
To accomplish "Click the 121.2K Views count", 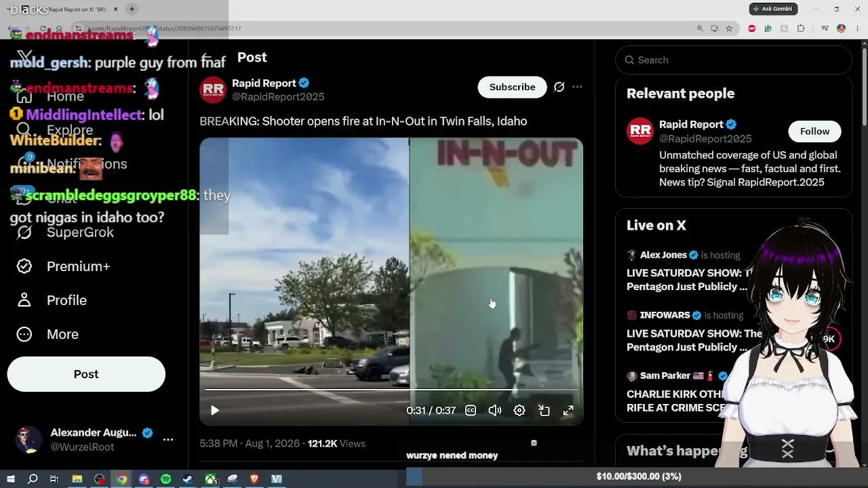I will click(336, 443).
